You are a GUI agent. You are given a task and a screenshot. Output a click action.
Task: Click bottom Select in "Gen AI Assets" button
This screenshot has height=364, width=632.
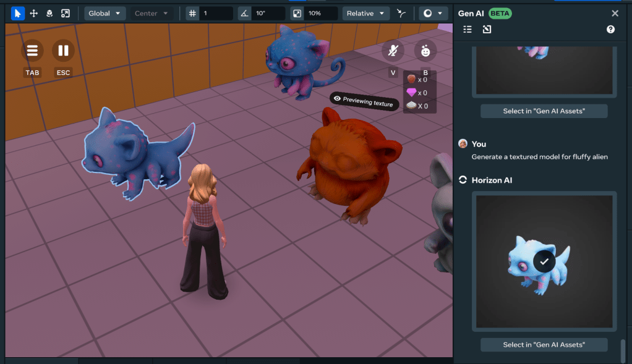(544, 345)
